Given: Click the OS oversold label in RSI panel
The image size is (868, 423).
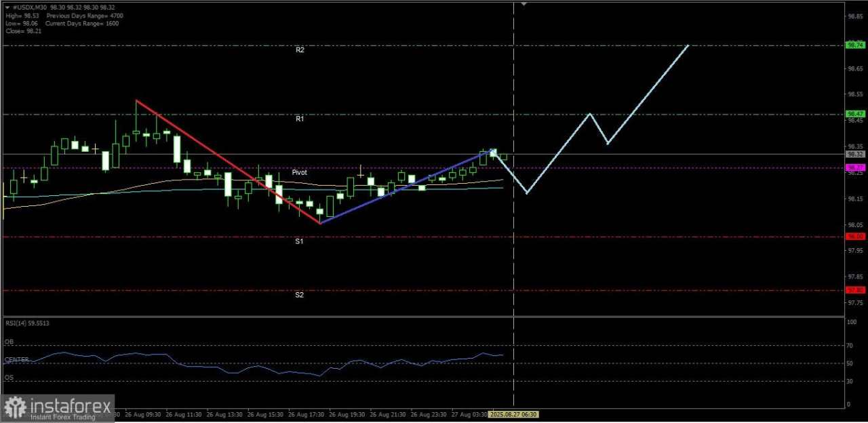Looking at the screenshot, I should [9, 377].
